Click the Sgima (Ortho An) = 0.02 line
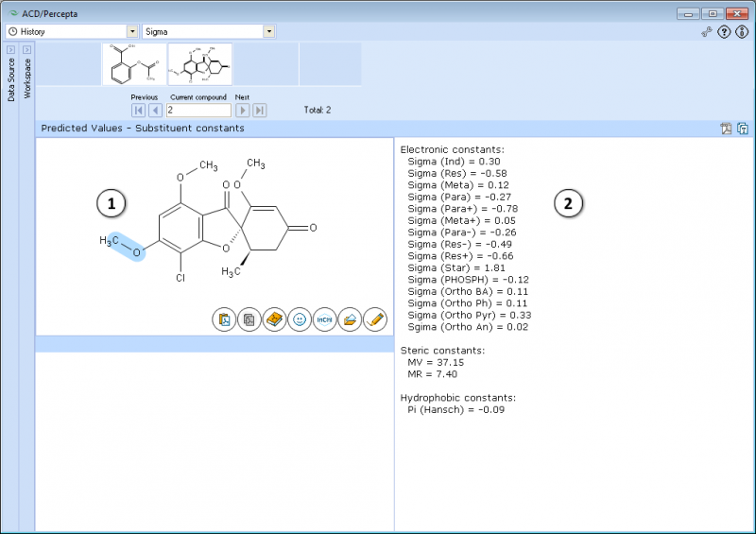Viewport: 756px width, 534px height. pyautogui.click(x=468, y=327)
